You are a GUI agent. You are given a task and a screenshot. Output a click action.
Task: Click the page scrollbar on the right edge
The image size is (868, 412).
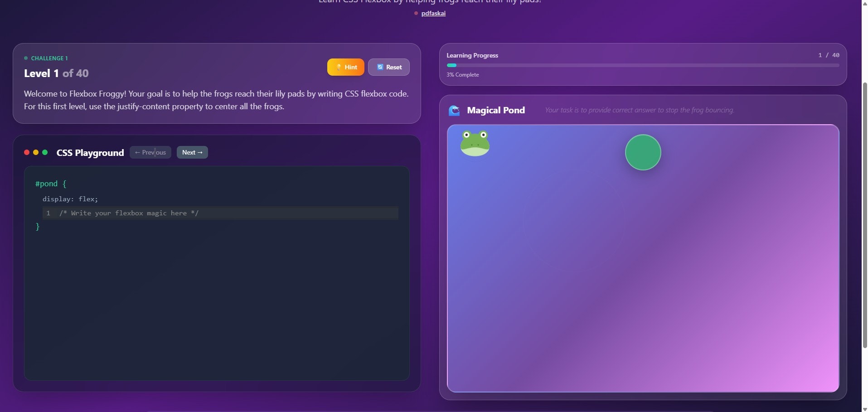click(863, 204)
